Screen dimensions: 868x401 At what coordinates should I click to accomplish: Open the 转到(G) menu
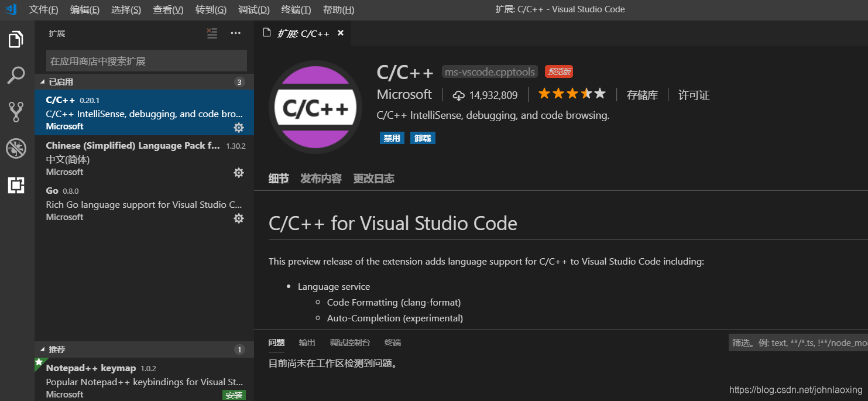pos(211,10)
